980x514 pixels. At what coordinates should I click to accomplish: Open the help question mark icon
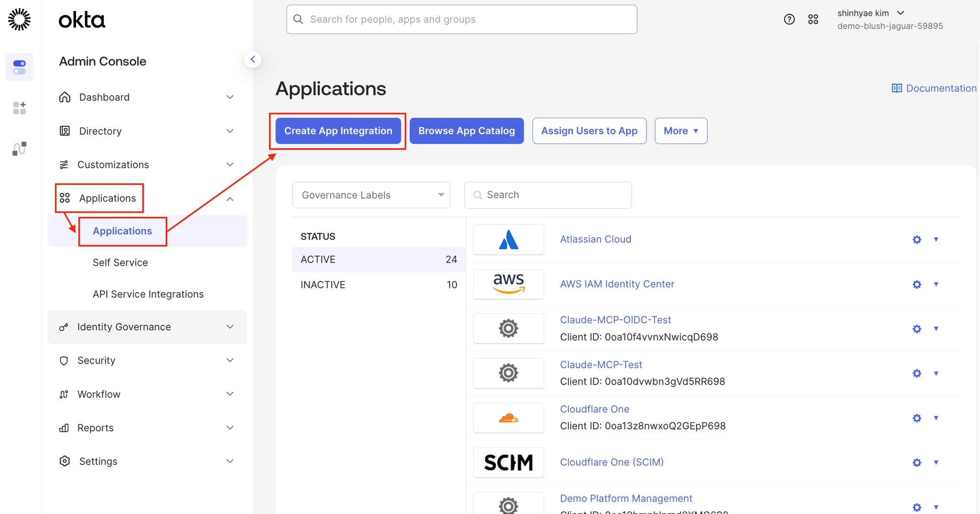click(x=789, y=19)
